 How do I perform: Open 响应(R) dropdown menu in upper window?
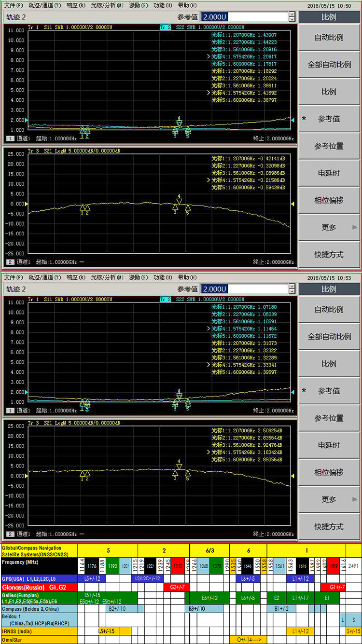(x=76, y=5)
